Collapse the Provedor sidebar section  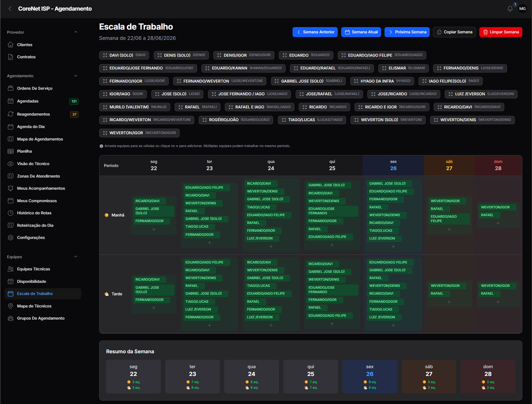tap(76, 32)
